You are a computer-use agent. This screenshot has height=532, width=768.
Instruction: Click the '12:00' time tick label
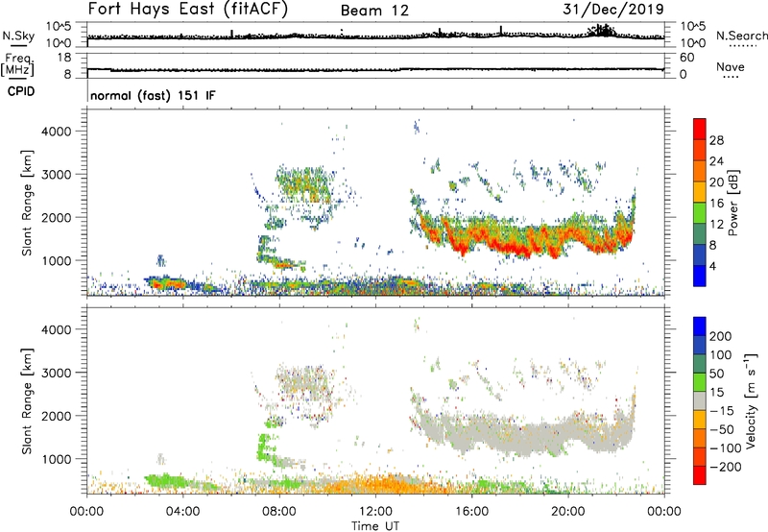[x=375, y=512]
